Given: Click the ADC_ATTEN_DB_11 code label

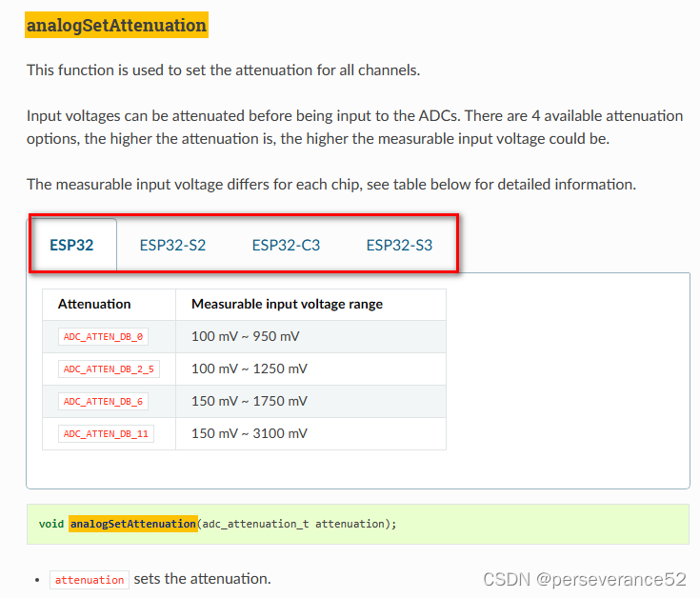Looking at the screenshot, I should 106,434.
